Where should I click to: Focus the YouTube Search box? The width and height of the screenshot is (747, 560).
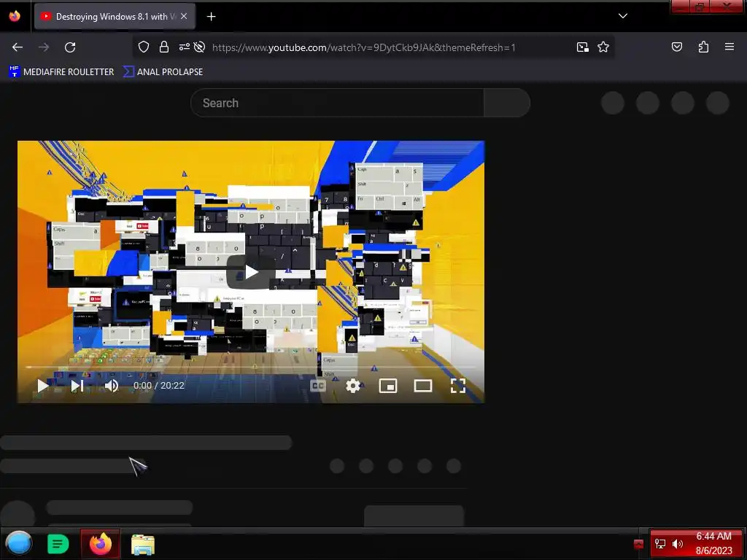337,103
